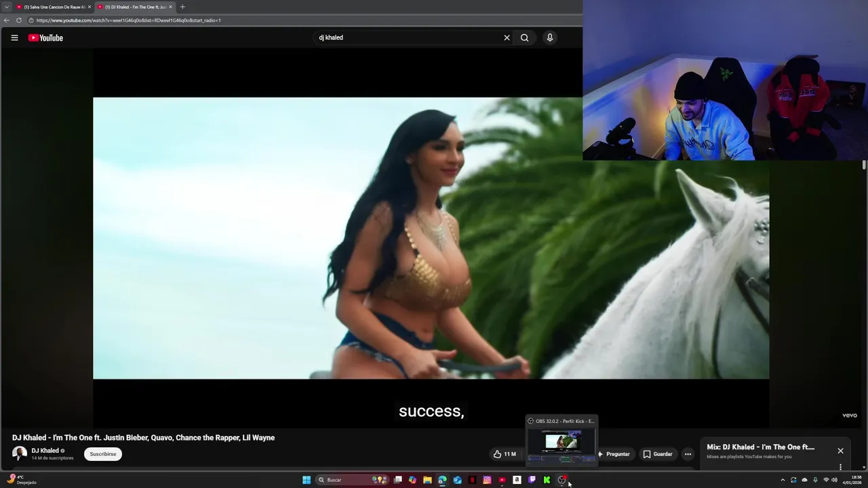
Task: Click the 'Mix: DJ Khaled - I'm The One' title
Action: (x=760, y=447)
